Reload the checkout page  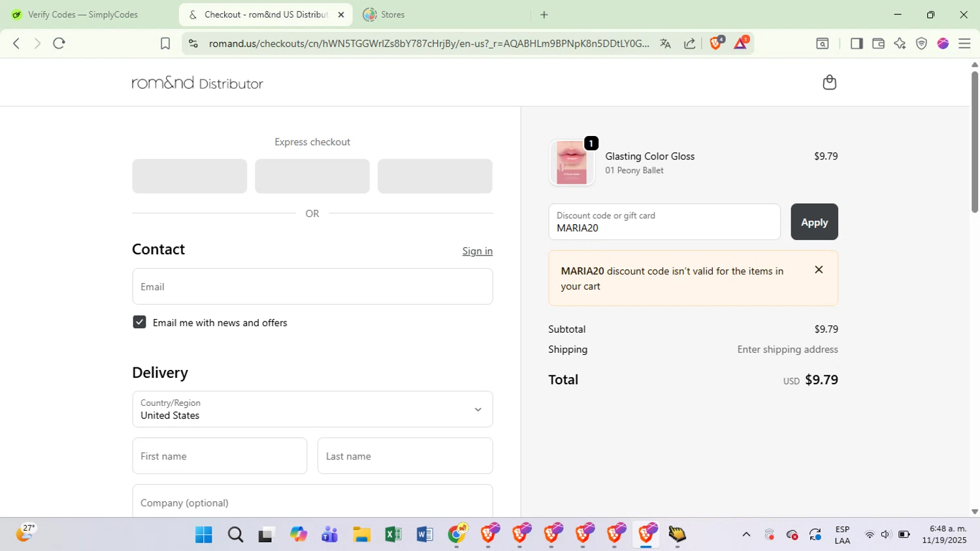[x=59, y=43]
